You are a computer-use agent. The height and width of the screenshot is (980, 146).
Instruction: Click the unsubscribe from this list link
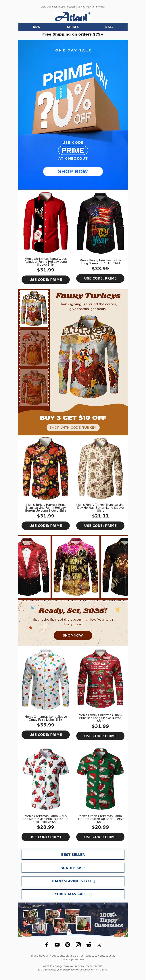click(94, 969)
